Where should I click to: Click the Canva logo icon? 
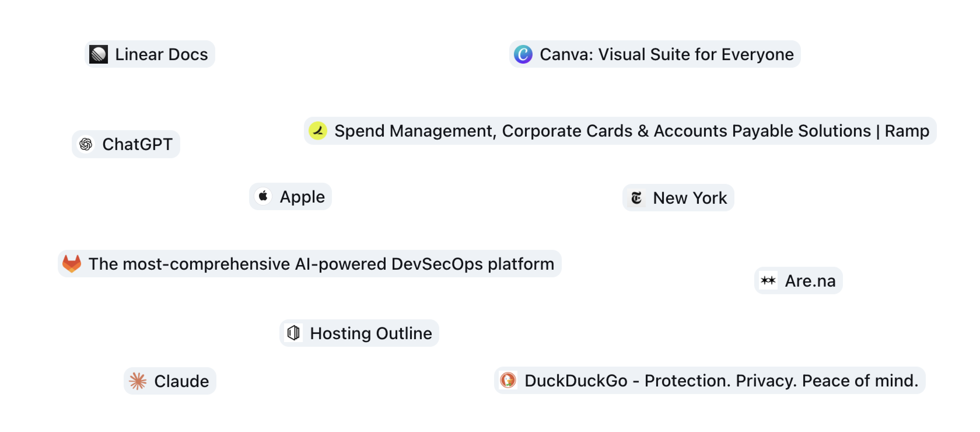point(523,54)
